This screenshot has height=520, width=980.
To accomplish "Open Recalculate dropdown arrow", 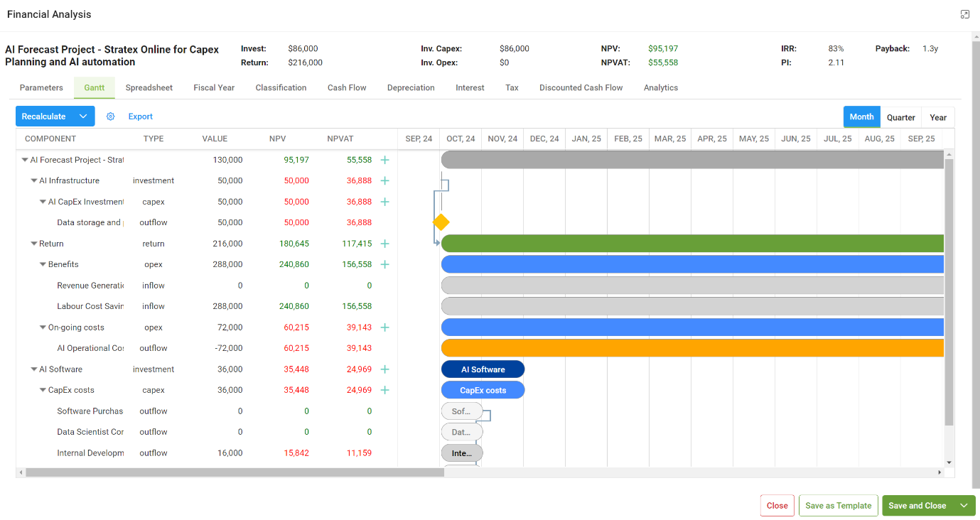I will [84, 117].
